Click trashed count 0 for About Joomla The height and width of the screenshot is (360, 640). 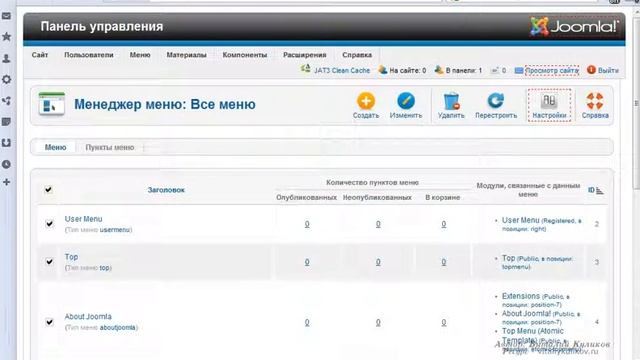[x=444, y=322]
